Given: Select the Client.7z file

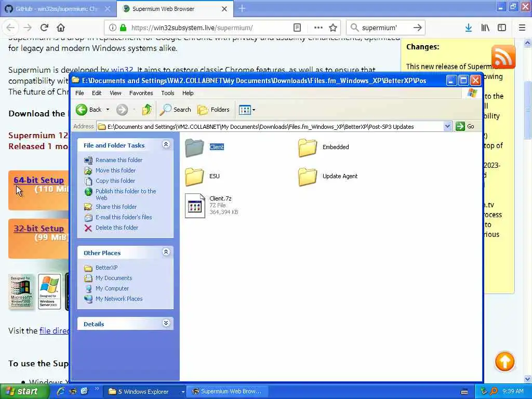Looking at the screenshot, I should [x=212, y=205].
